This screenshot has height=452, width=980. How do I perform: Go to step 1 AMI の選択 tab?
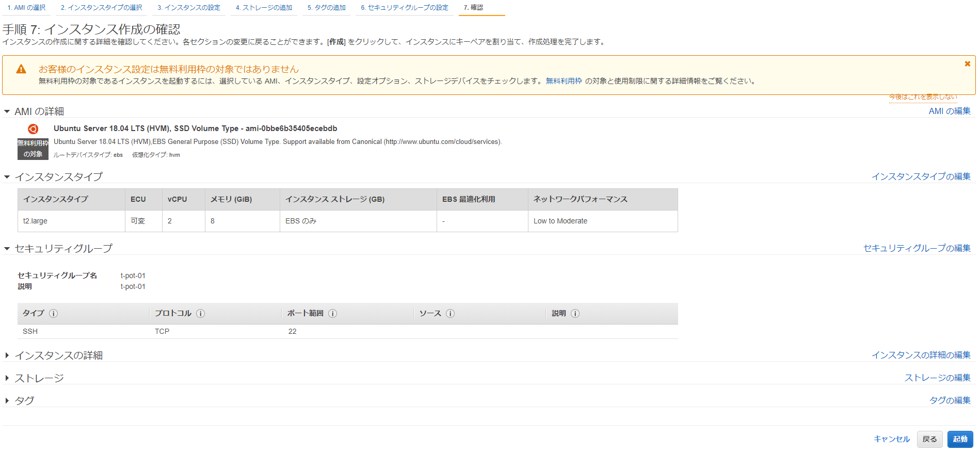tap(26, 8)
